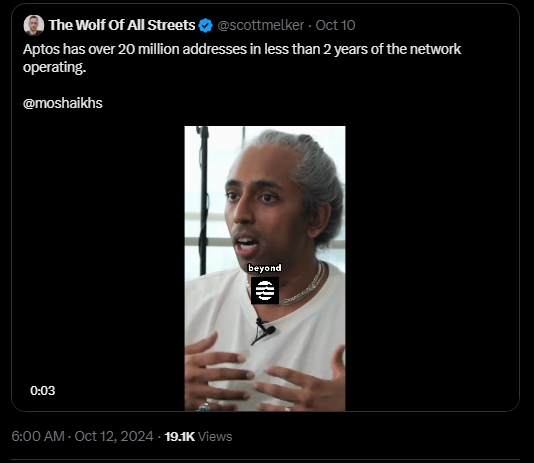Click the lavalier microphone in the video
Viewport: 534px width, 463px height.
(265, 328)
